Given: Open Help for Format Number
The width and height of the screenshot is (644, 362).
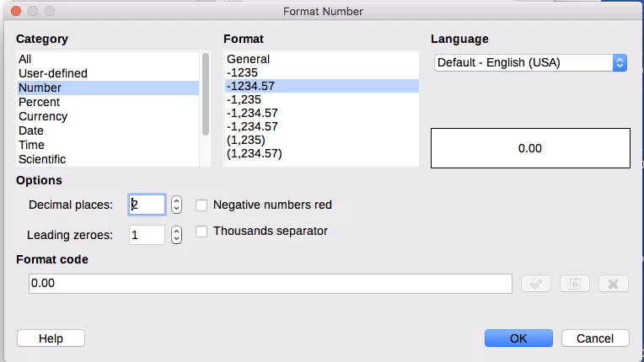Looking at the screenshot, I should 51,338.
